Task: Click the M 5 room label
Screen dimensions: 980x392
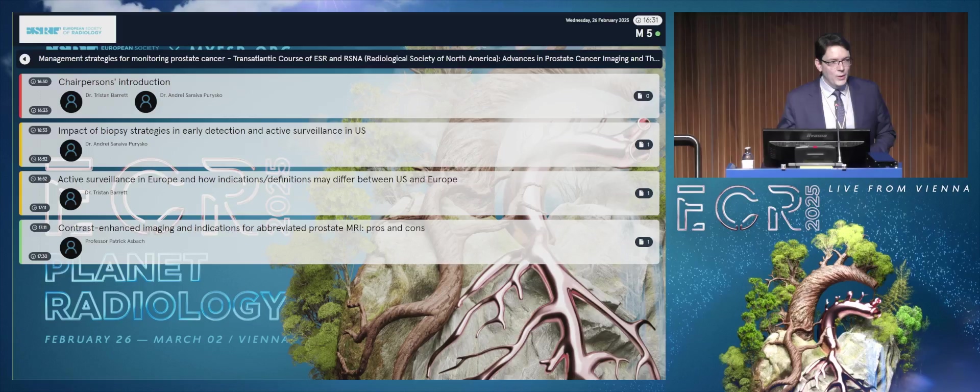Action: coord(644,34)
